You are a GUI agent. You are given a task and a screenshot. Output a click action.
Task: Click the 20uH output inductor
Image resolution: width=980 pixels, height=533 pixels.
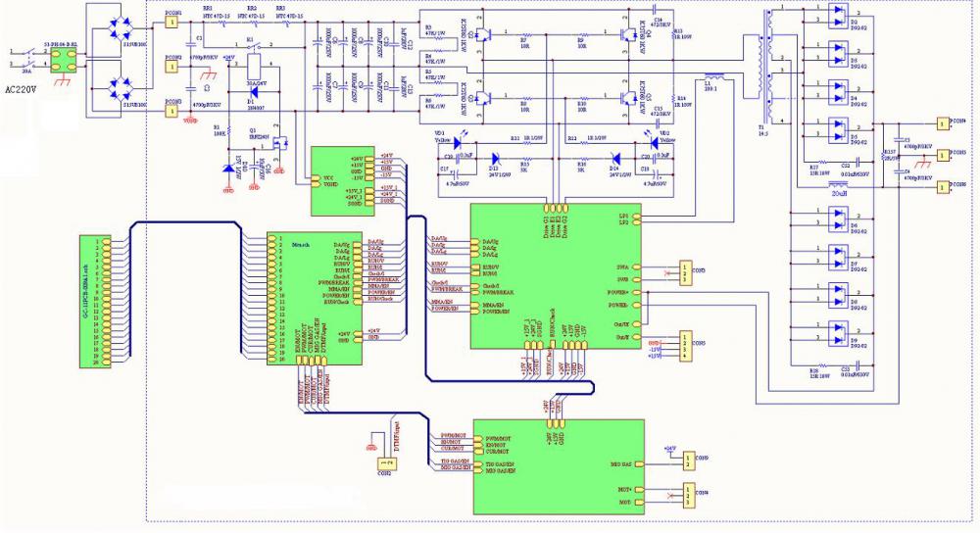point(838,185)
